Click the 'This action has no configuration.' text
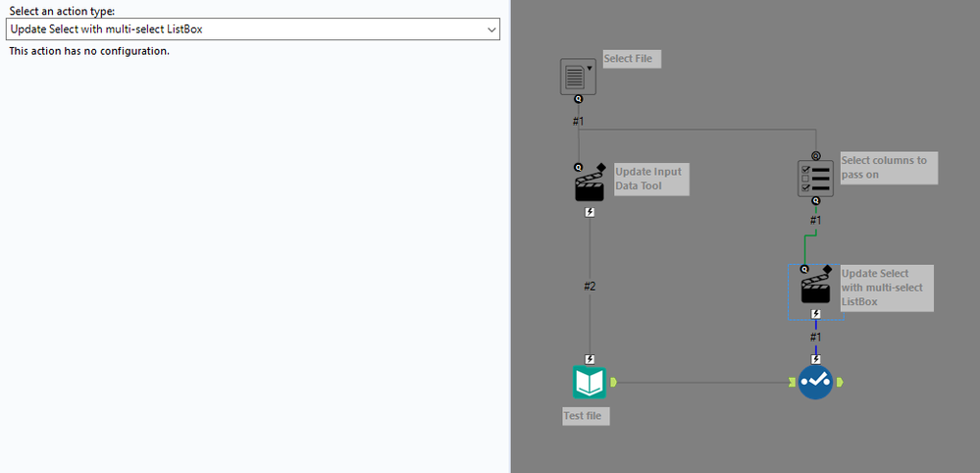The image size is (980, 473). coord(89,51)
